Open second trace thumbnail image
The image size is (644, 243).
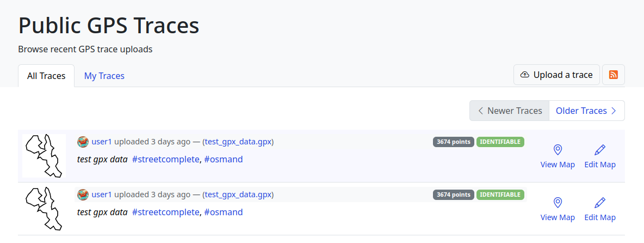pyautogui.click(x=44, y=209)
